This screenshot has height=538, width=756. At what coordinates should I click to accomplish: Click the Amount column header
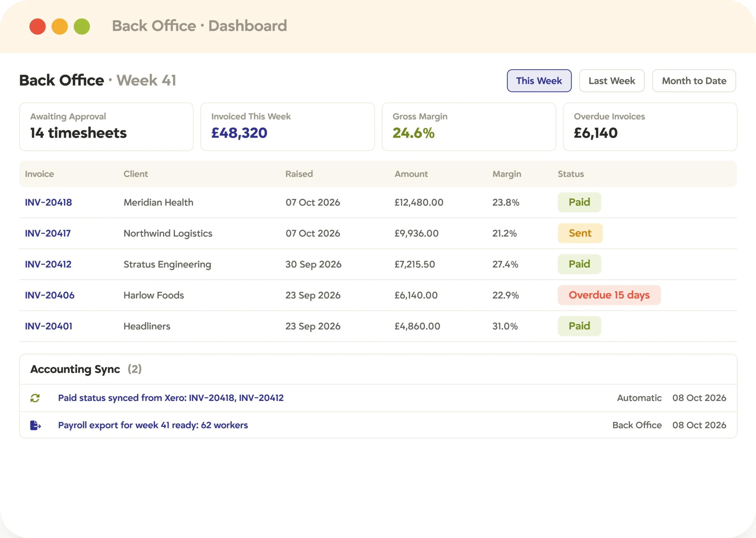pos(411,174)
